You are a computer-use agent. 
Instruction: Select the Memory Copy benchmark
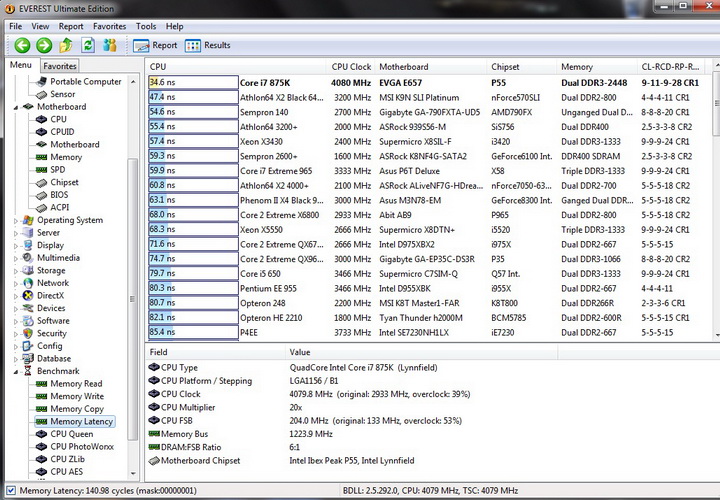coord(77,409)
